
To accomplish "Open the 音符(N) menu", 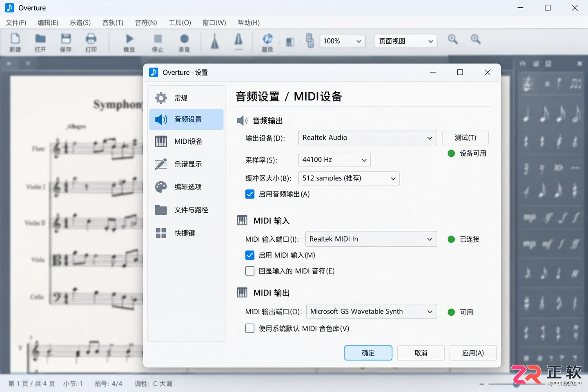I will (x=146, y=22).
